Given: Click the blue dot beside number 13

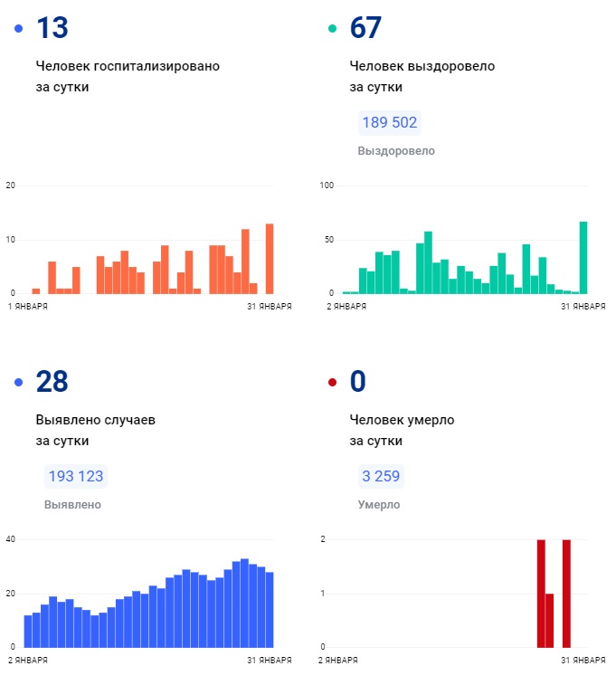Looking at the screenshot, I should (19, 29).
